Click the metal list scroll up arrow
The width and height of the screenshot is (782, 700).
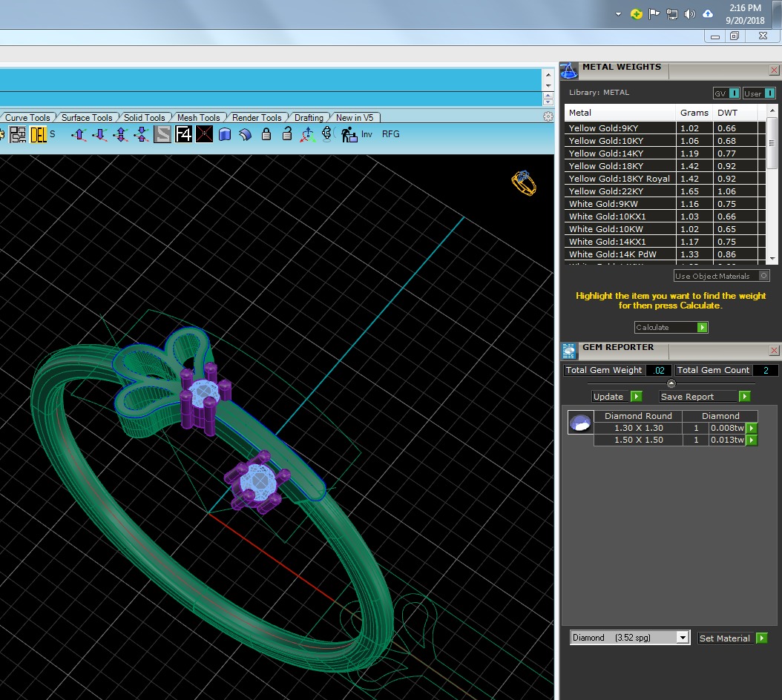click(x=772, y=110)
